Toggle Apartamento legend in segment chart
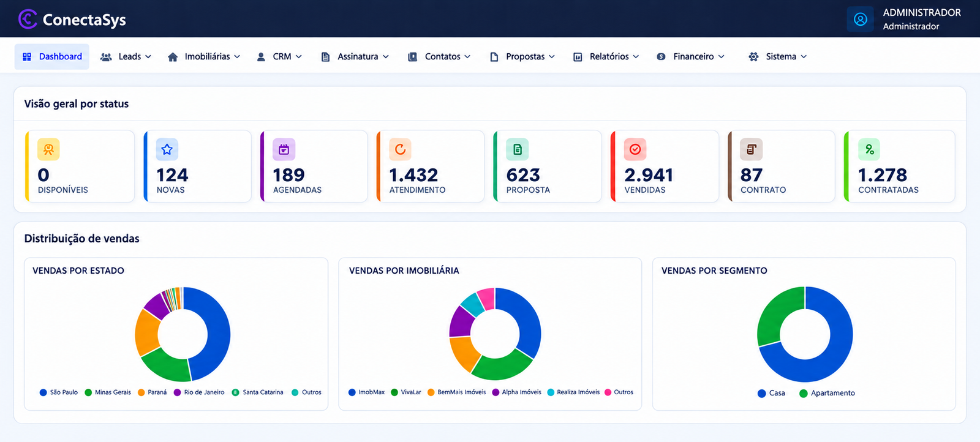980x442 pixels. tap(827, 393)
